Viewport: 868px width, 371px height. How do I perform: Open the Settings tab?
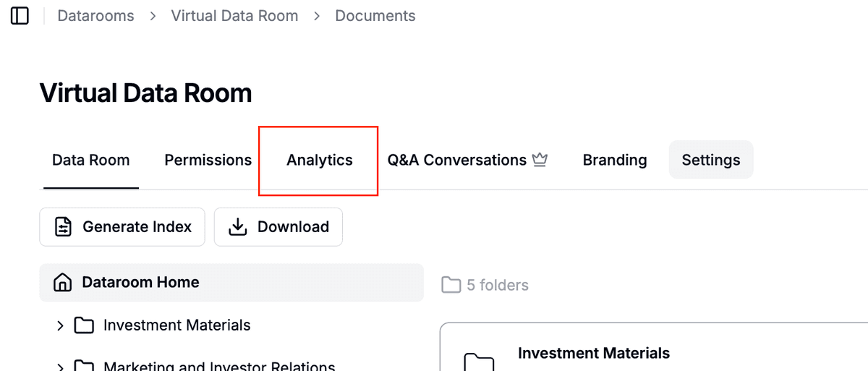pos(711,160)
